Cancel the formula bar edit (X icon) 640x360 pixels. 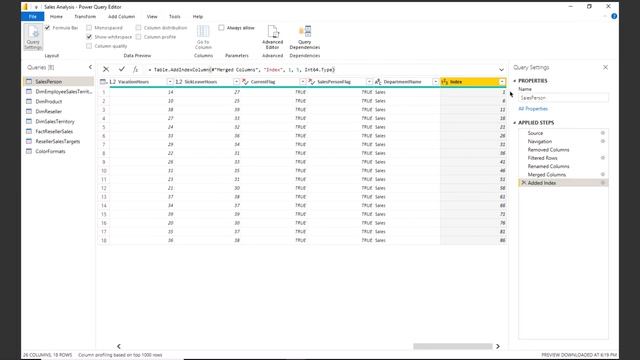pos(106,69)
